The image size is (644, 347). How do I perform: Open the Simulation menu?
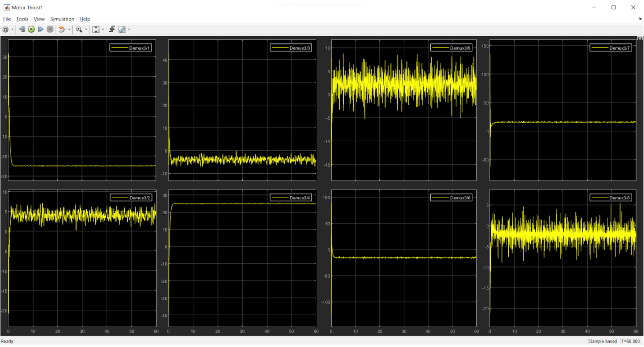[x=62, y=19]
